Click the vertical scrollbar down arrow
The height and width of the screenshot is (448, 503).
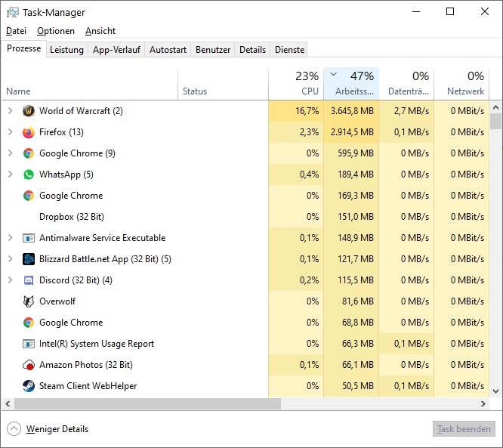[x=496, y=391]
